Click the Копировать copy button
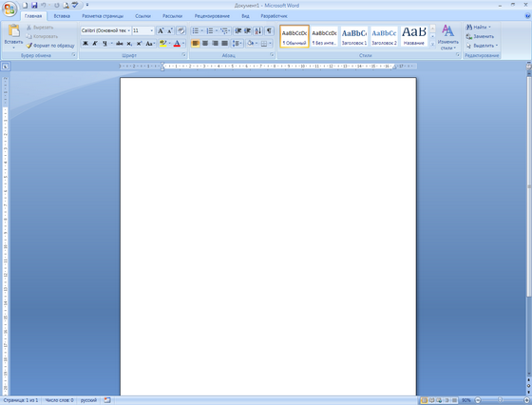Screen dimensions: 532x405 [x=42, y=36]
